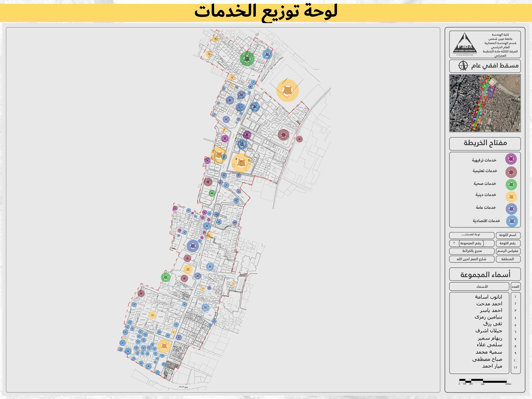The height and width of the screenshot is (399, 532).
Task: Click the yellow religious services legend icon
Action: (x=511, y=197)
